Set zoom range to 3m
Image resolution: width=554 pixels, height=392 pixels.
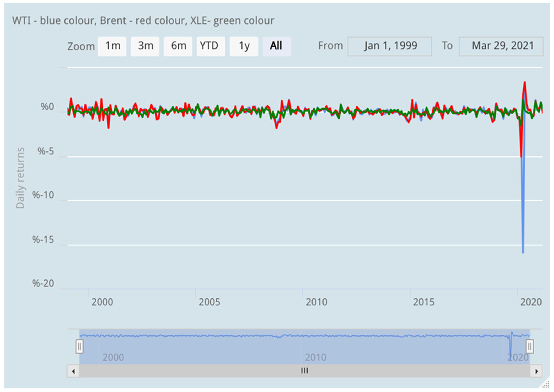tap(145, 46)
